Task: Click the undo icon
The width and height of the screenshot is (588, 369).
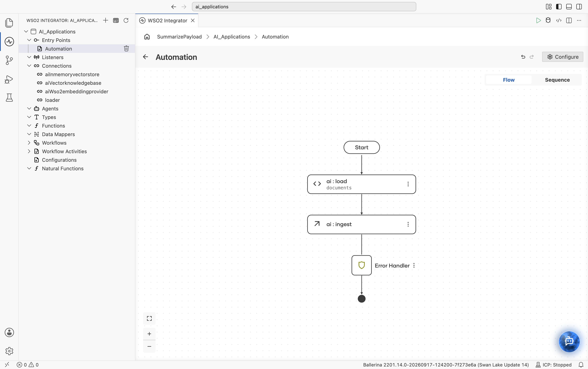Action: [x=523, y=57]
